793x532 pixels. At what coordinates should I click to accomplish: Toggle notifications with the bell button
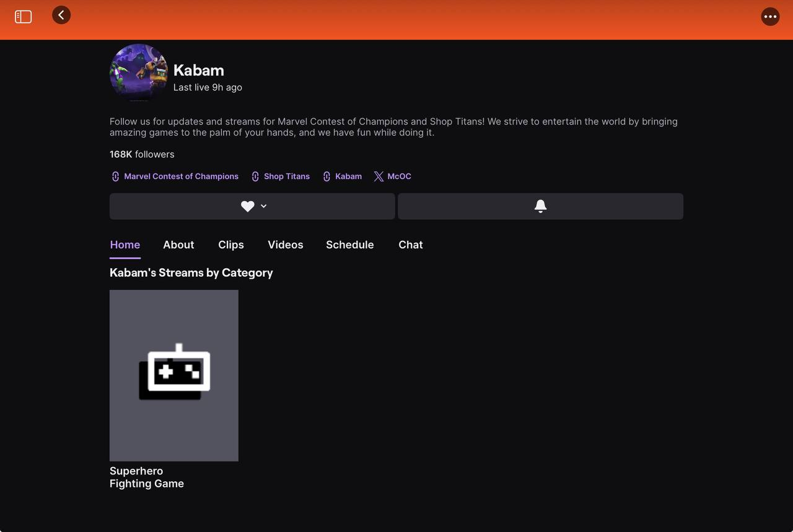(x=540, y=206)
